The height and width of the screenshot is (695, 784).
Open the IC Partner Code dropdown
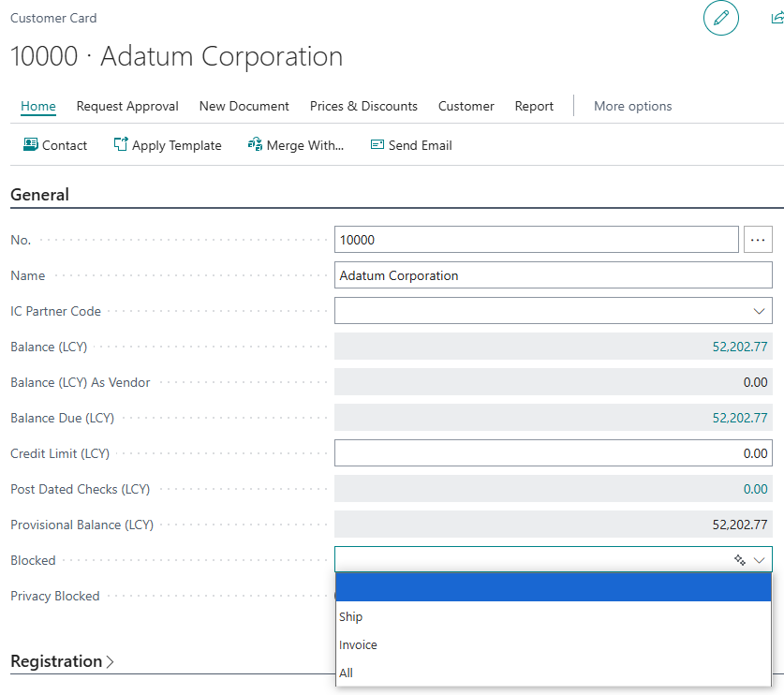pos(759,311)
